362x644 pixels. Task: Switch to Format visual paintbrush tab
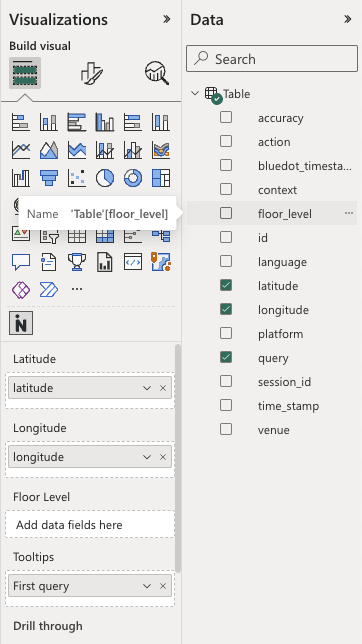coord(92,73)
